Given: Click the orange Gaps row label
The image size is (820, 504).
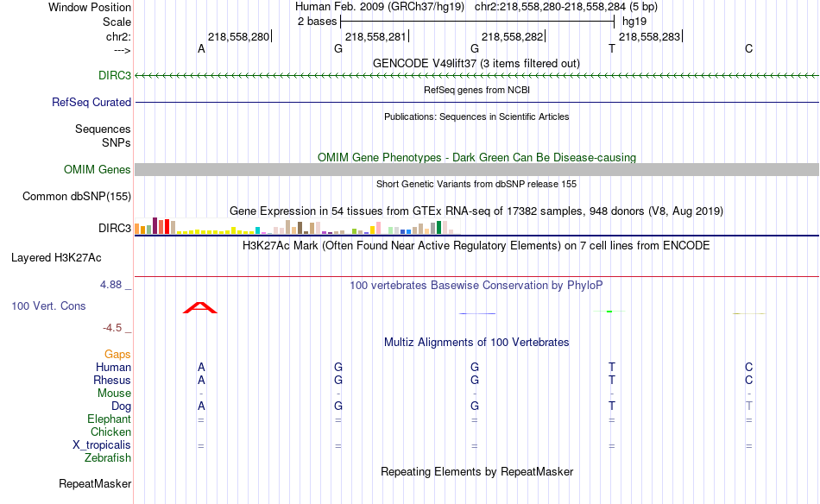Looking at the screenshot, I should point(117,355).
